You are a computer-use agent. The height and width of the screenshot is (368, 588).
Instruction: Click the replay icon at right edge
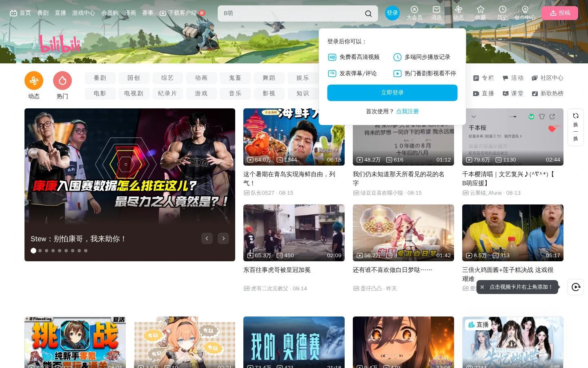(x=576, y=287)
